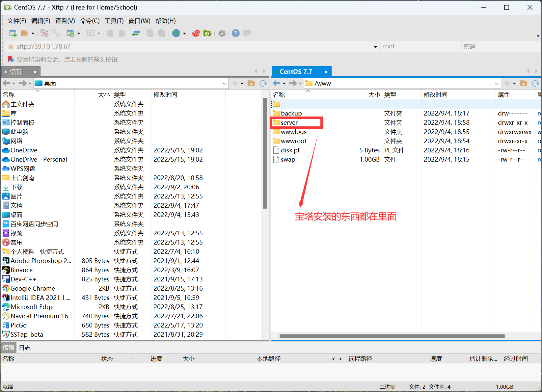The height and width of the screenshot is (392, 542).
Task: Open the 帮助(H) menu
Action: coord(166,21)
